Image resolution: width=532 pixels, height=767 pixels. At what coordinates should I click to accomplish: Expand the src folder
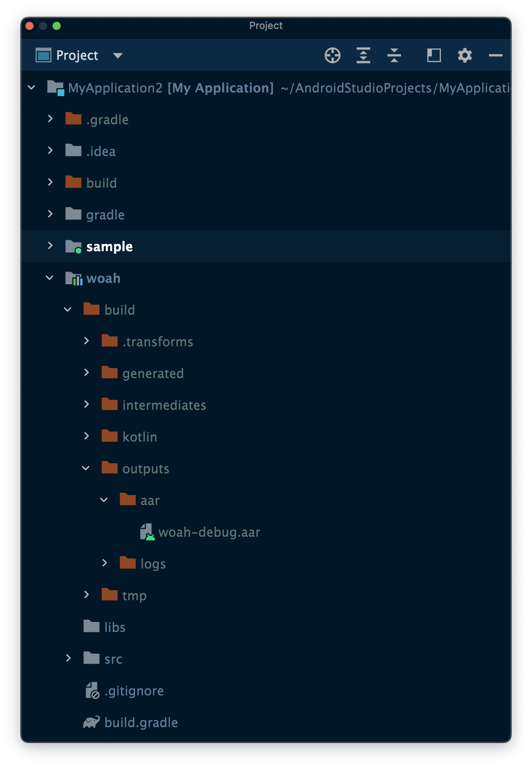tap(68, 658)
